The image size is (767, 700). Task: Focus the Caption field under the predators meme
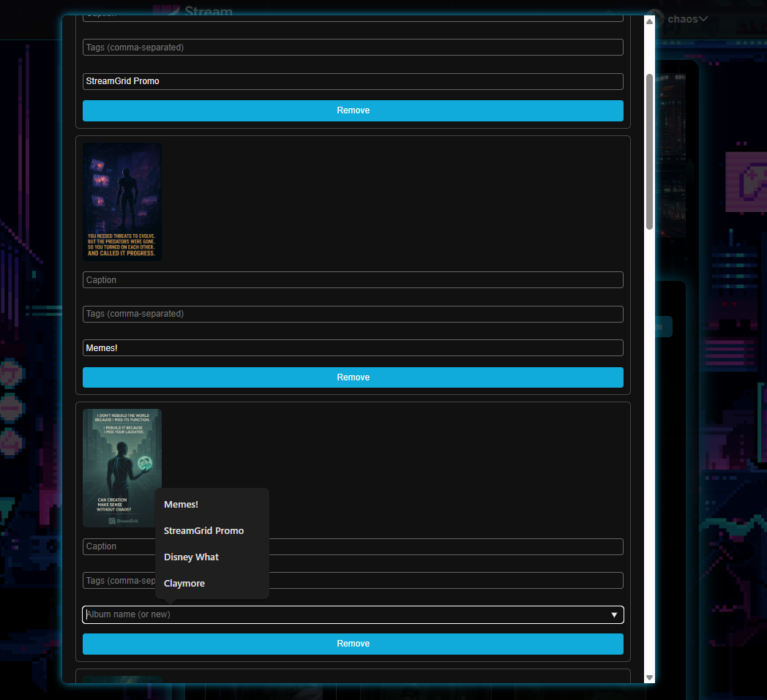click(353, 280)
